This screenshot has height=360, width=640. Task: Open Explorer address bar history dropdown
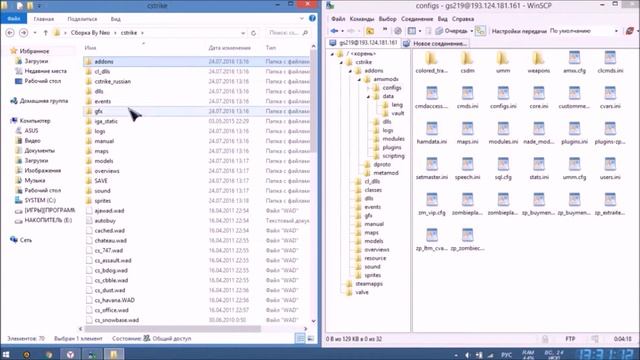tap(243, 33)
